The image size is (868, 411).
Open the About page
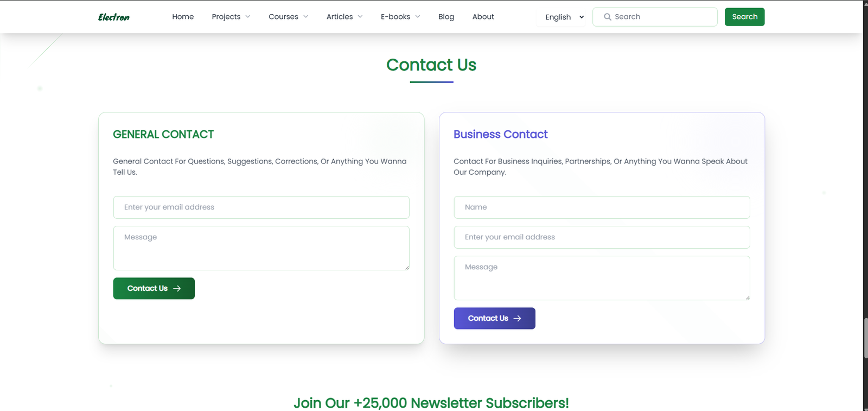point(483,17)
